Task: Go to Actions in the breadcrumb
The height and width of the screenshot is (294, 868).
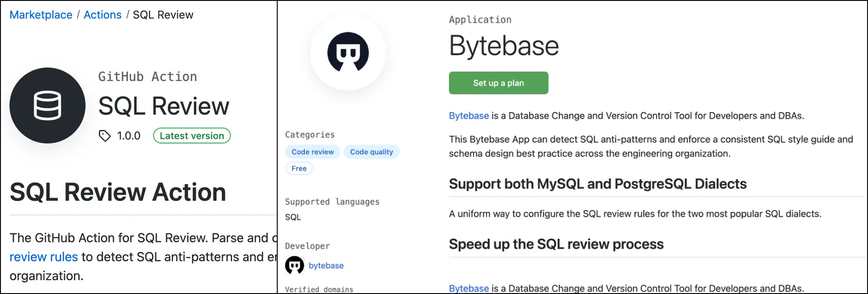Action: (x=102, y=15)
